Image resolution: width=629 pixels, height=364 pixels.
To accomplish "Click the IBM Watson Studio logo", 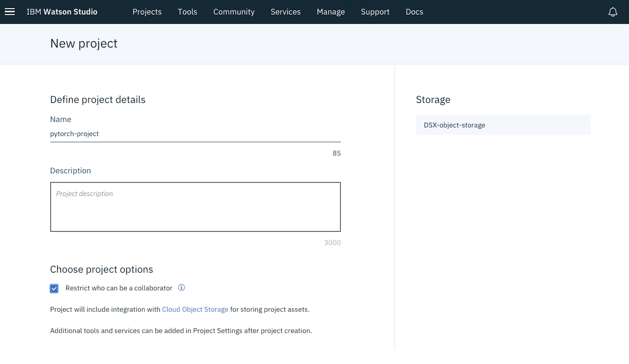I will (x=62, y=12).
